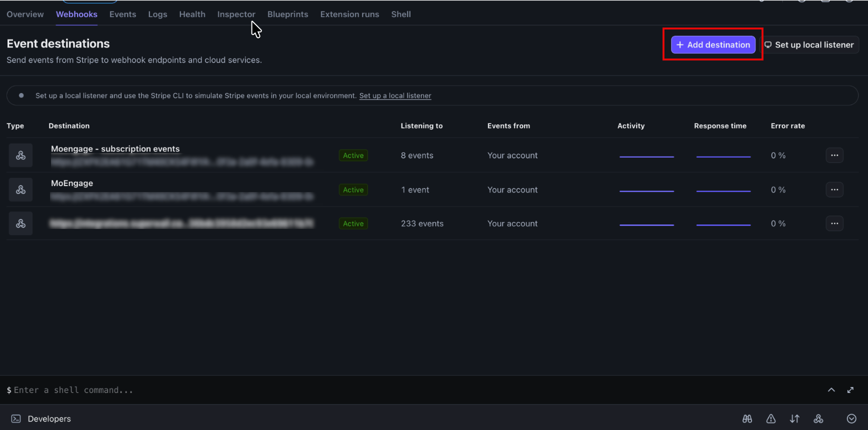This screenshot has height=430, width=868.
Task: Select the Webhooks tab
Action: tap(76, 14)
